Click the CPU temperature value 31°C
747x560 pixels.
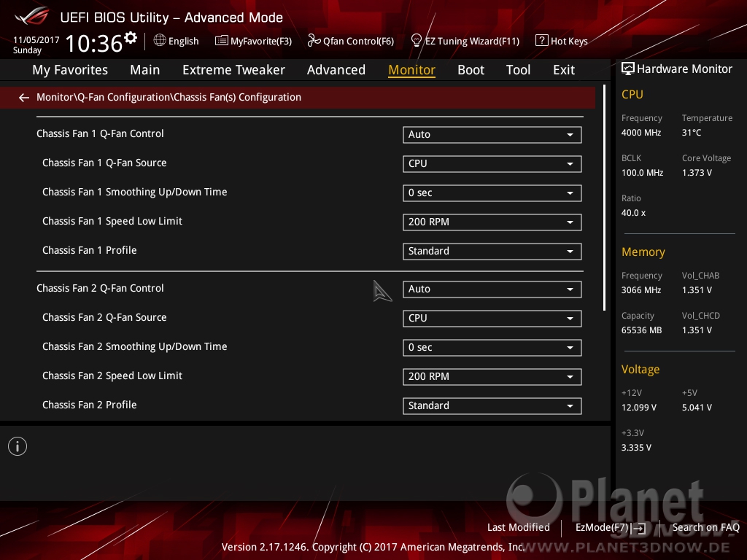coord(692,133)
